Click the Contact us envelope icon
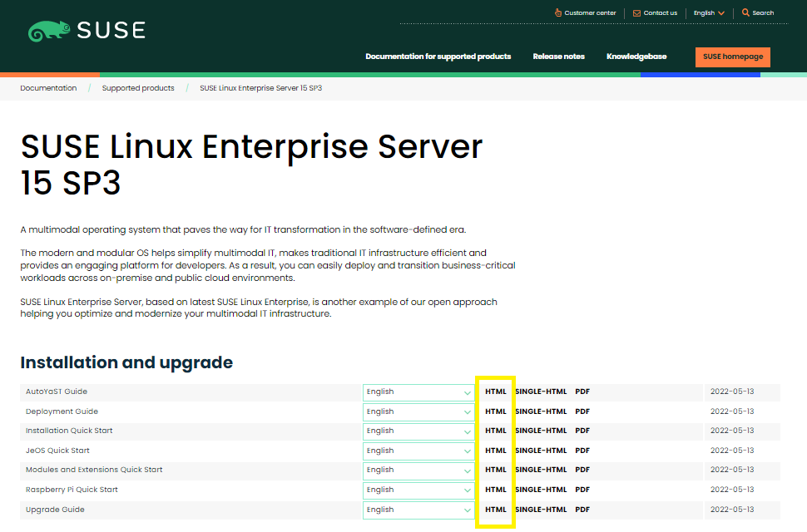The image size is (807, 532). tap(636, 13)
